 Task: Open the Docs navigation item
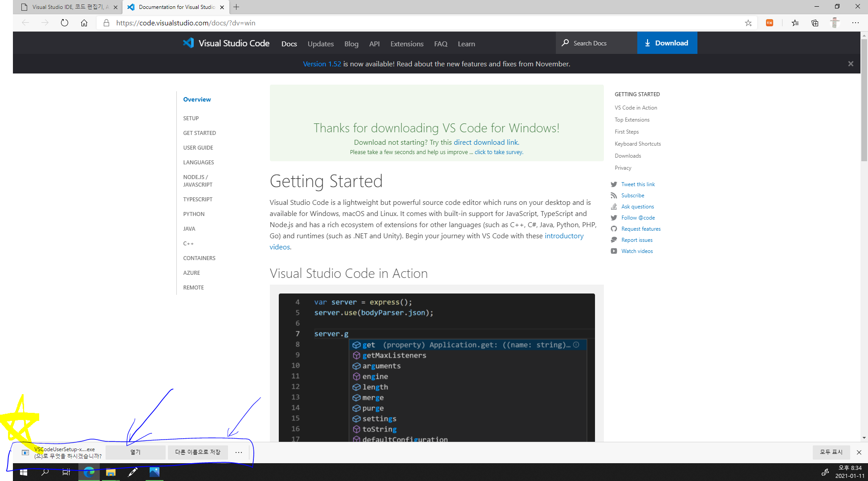coord(289,44)
